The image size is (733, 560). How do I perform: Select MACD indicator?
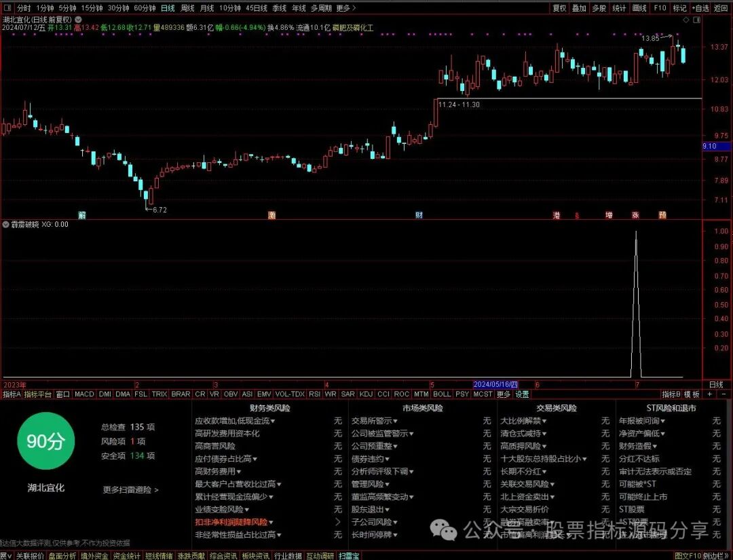(x=84, y=394)
